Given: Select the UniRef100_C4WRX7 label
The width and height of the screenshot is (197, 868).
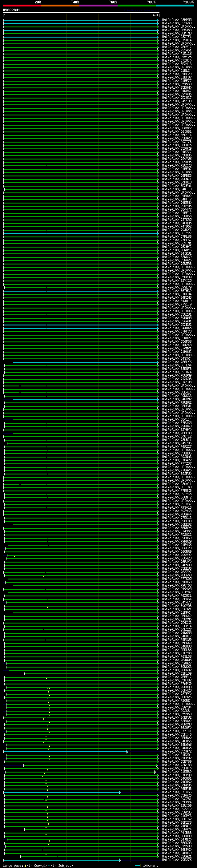Looking at the screenshot, I should (x=177, y=91).
